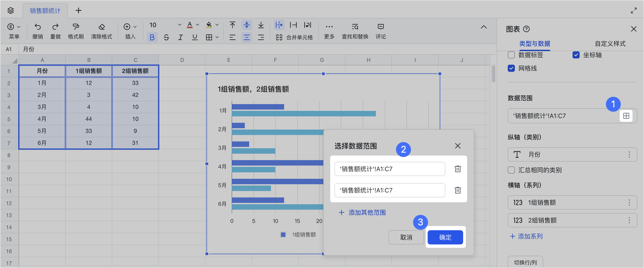The width and height of the screenshot is (644, 268).
Task: Uncheck the 坐标轴 checkbox
Action: [x=576, y=55]
